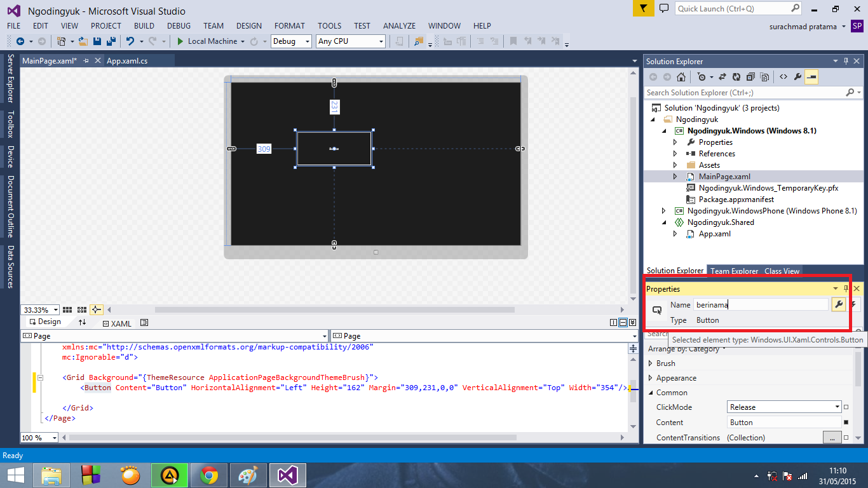This screenshot has height=488, width=868.
Task: Open the DEBUG menu
Action: 179,25
